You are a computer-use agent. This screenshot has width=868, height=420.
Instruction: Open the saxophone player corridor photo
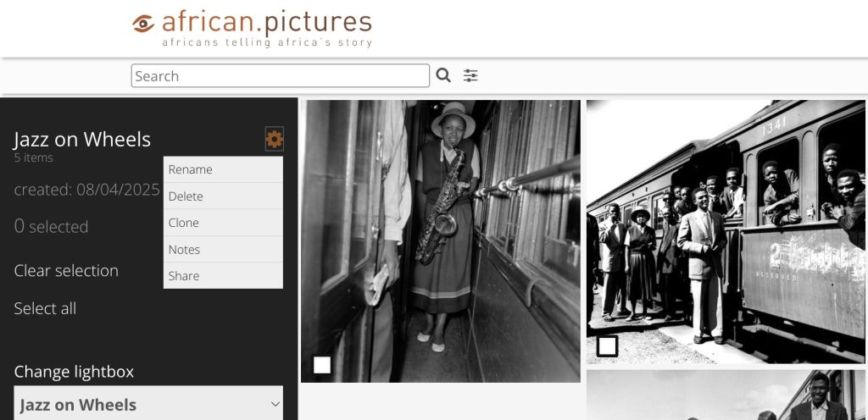[x=441, y=241]
